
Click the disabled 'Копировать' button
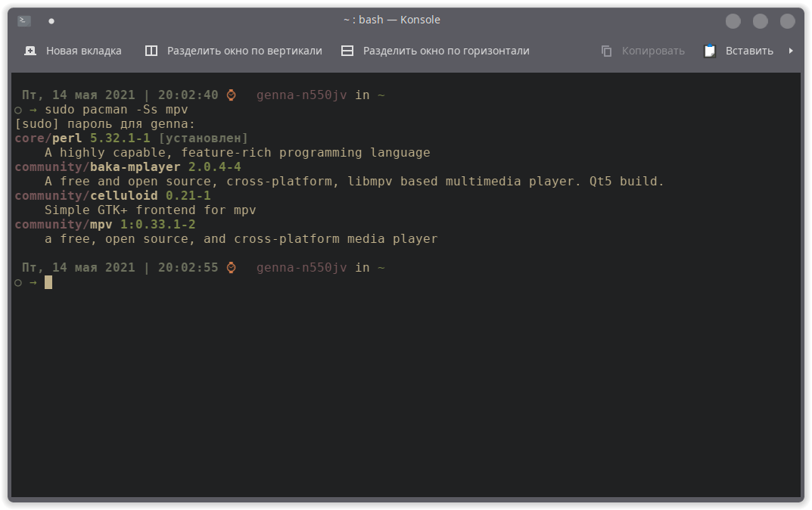click(654, 50)
